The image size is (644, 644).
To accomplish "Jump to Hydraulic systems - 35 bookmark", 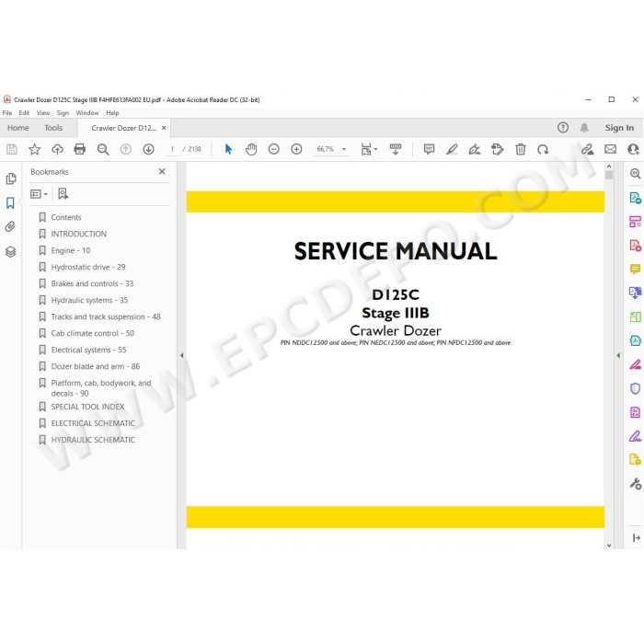I will pyautogui.click(x=89, y=300).
